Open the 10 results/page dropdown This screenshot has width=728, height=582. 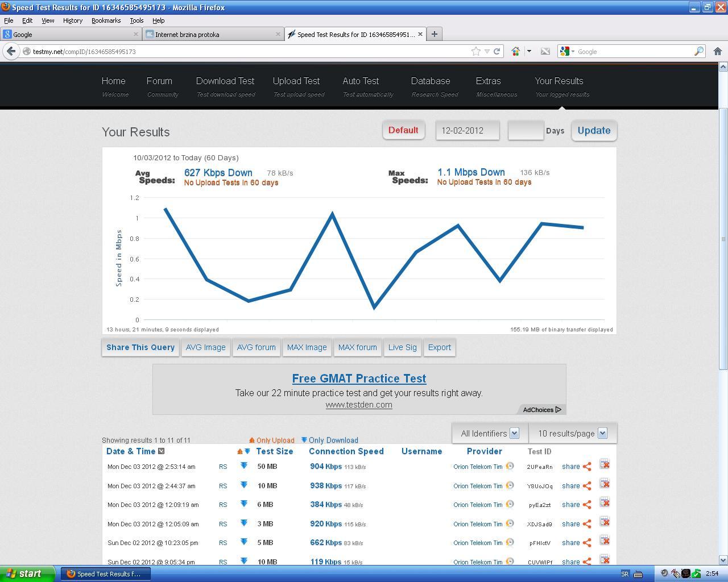(573, 433)
